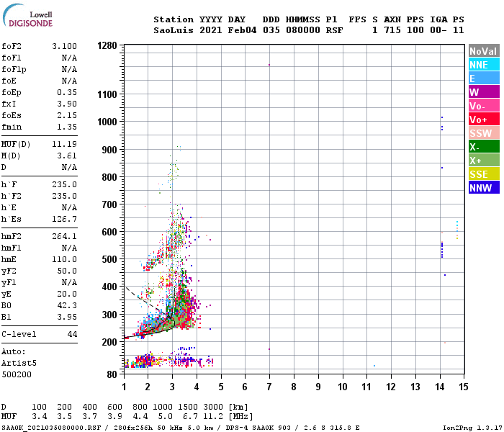Click the B0 value 42.3

pos(67,306)
